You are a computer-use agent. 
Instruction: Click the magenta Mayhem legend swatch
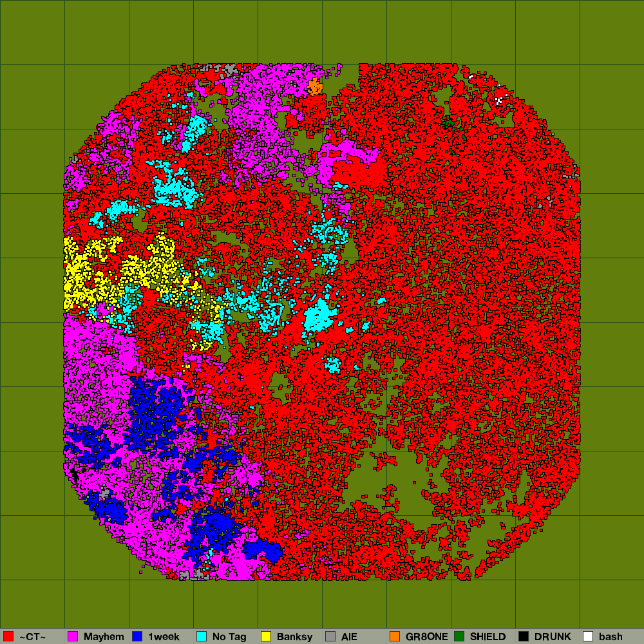[73, 636]
